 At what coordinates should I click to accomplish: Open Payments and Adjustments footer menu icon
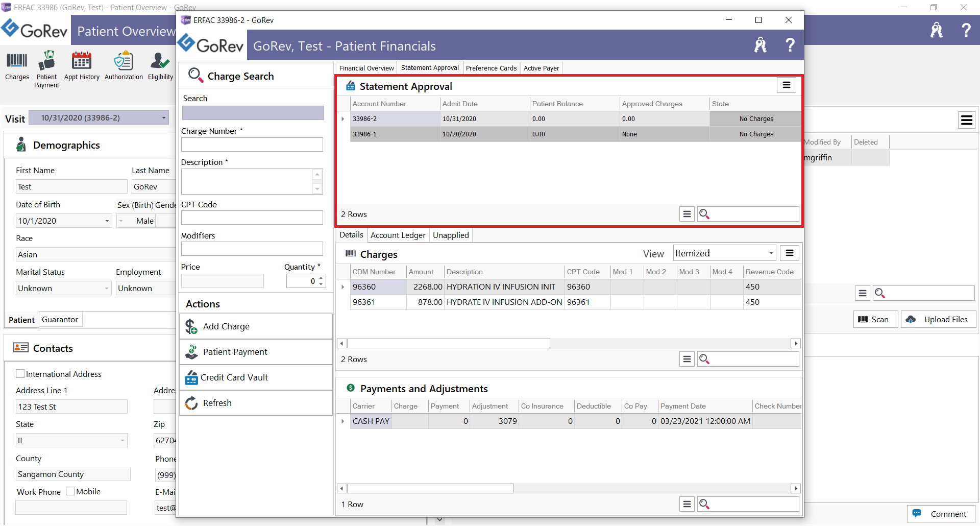[x=687, y=504]
